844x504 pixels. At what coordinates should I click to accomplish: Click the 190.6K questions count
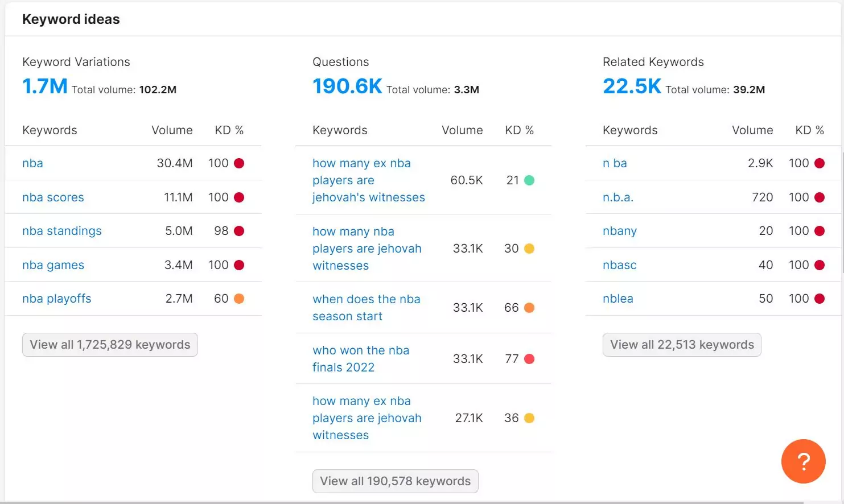click(x=347, y=86)
